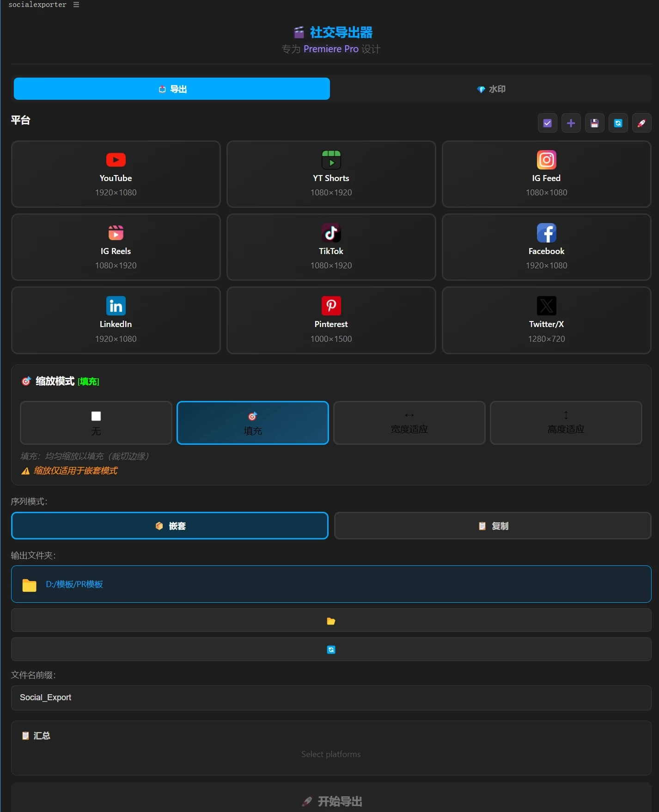Viewport: 659px width, 812px height.
Task: Open the socialexporter panel hamburger menu
Action: pyautogui.click(x=76, y=5)
